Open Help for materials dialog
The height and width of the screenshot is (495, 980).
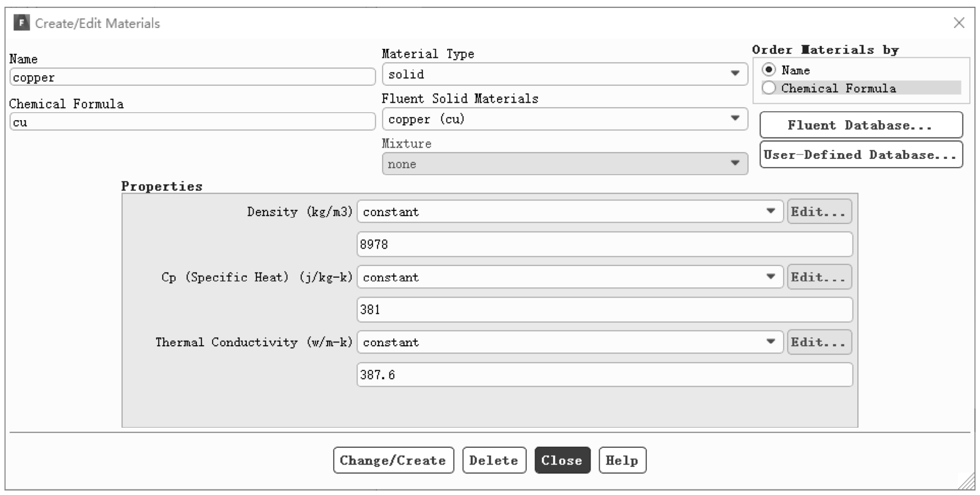pyautogui.click(x=622, y=460)
